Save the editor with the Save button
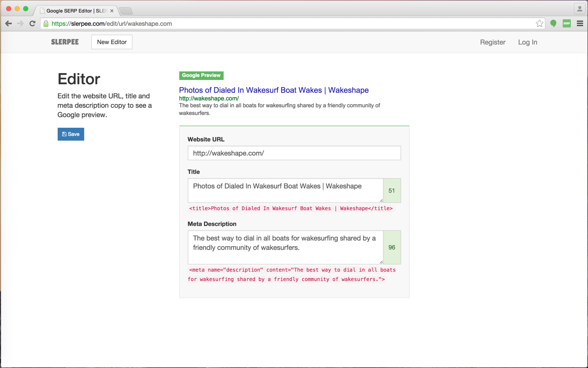 click(x=71, y=134)
